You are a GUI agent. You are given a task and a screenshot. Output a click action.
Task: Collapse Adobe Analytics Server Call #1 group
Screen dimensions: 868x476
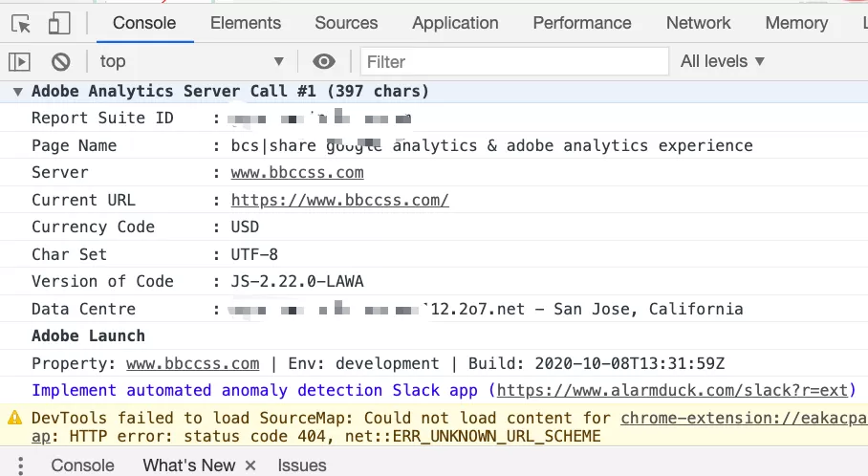click(x=18, y=92)
